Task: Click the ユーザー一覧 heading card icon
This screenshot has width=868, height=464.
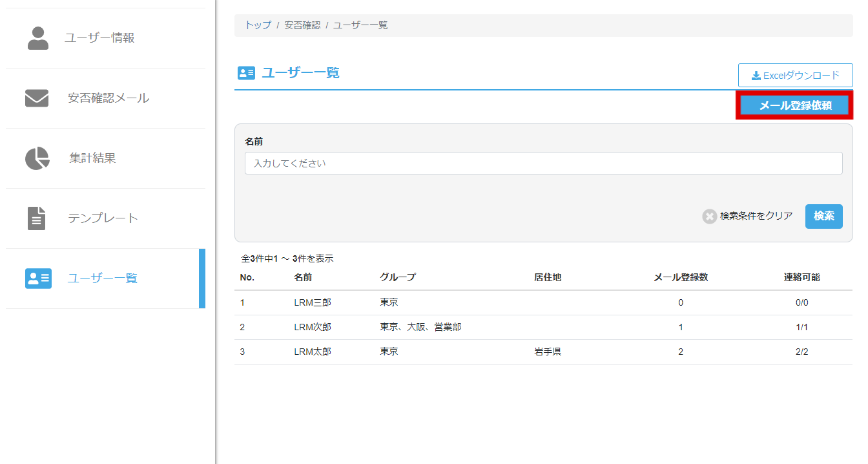Action: click(x=247, y=73)
